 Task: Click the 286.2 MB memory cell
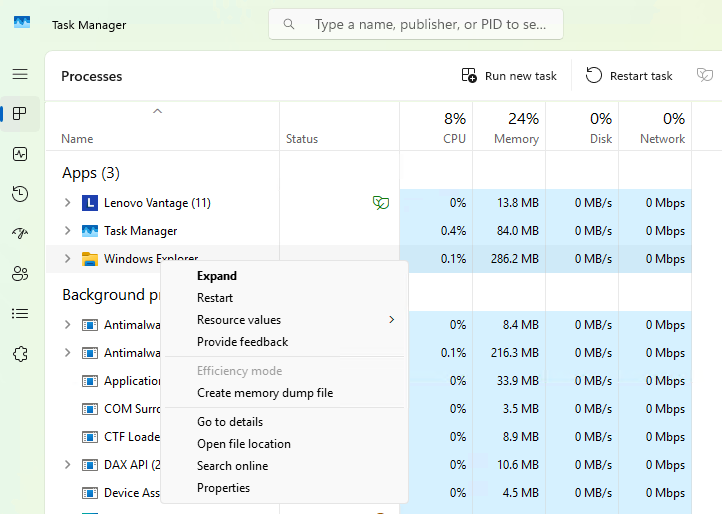coord(509,259)
